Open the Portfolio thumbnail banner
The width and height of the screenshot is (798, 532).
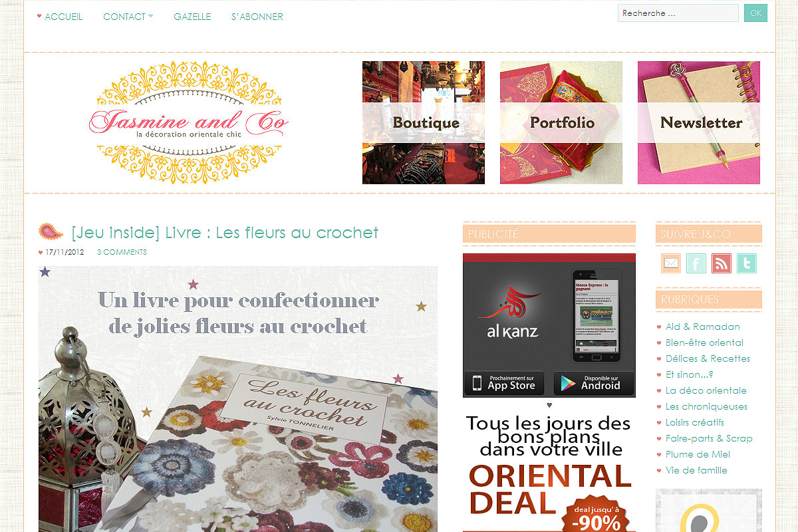(561, 122)
